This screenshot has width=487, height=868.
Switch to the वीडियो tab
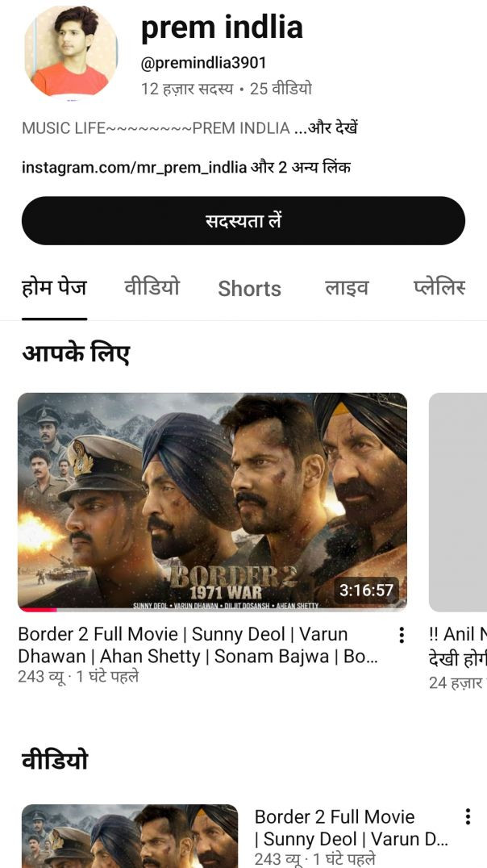152,288
